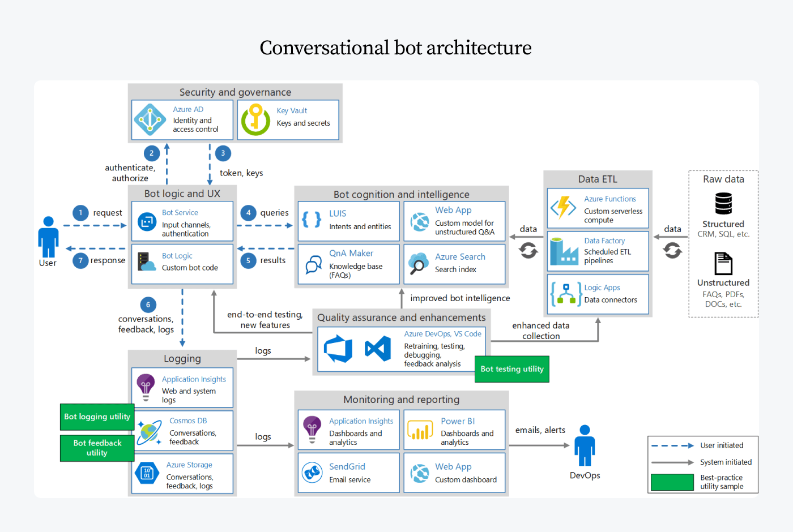
Task: Click the Logic Apps connector icon
Action: pyautogui.click(x=565, y=294)
